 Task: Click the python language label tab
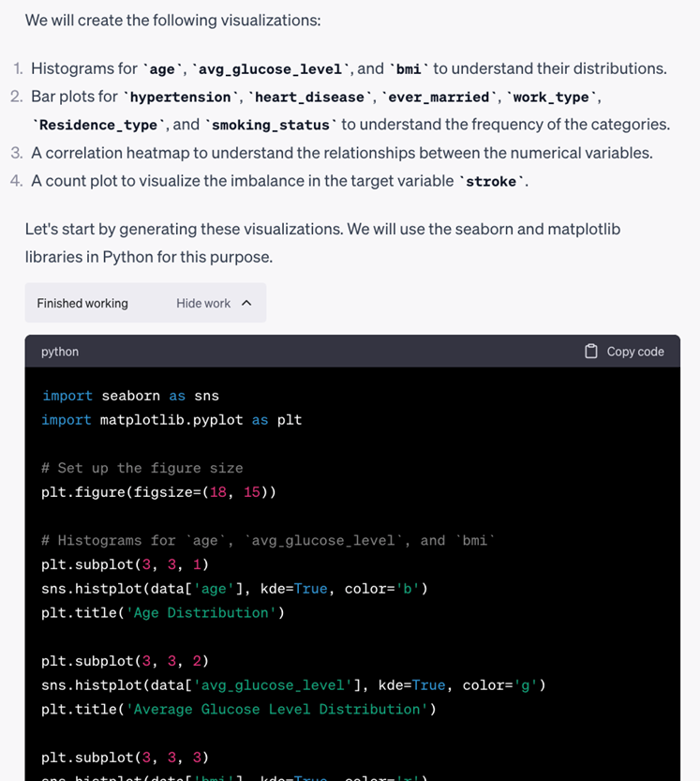tap(59, 351)
